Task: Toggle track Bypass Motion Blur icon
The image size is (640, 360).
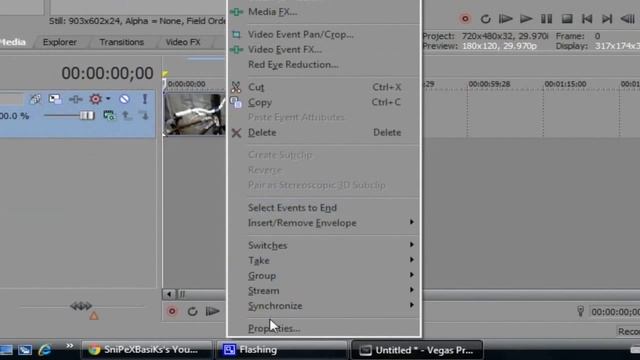Action: [36, 99]
